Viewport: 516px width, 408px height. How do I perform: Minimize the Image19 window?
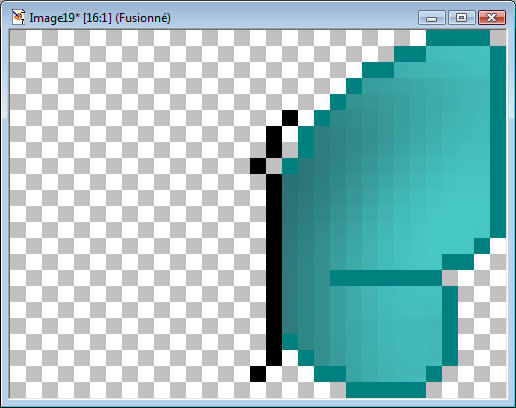coord(432,17)
